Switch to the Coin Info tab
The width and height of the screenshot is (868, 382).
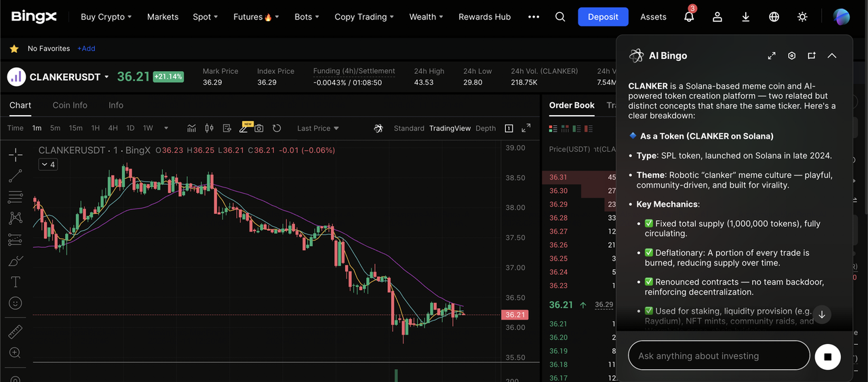pos(70,105)
